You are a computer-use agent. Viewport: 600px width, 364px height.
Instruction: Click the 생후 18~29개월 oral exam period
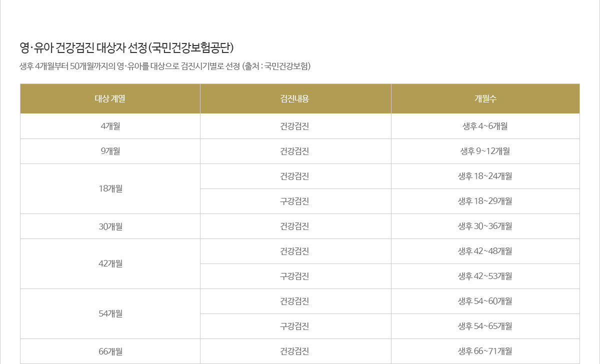485,201
